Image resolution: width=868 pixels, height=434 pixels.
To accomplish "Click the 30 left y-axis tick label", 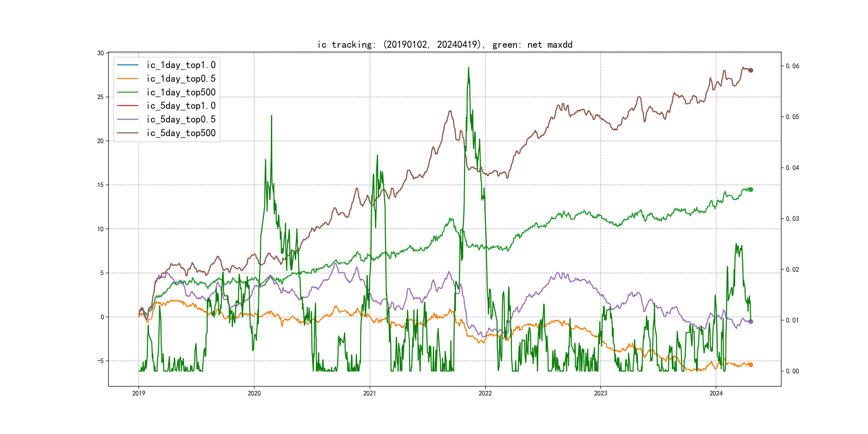I will [x=100, y=53].
